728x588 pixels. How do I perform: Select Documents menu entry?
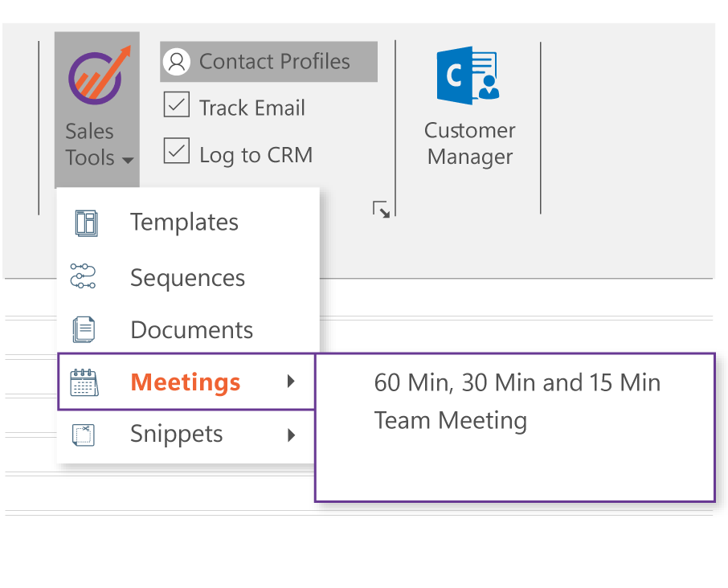191,330
